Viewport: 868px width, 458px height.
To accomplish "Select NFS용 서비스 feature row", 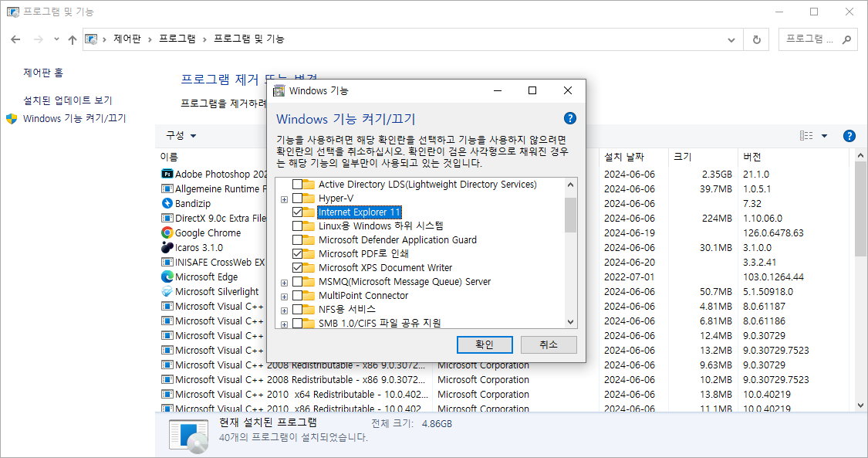I will point(347,309).
